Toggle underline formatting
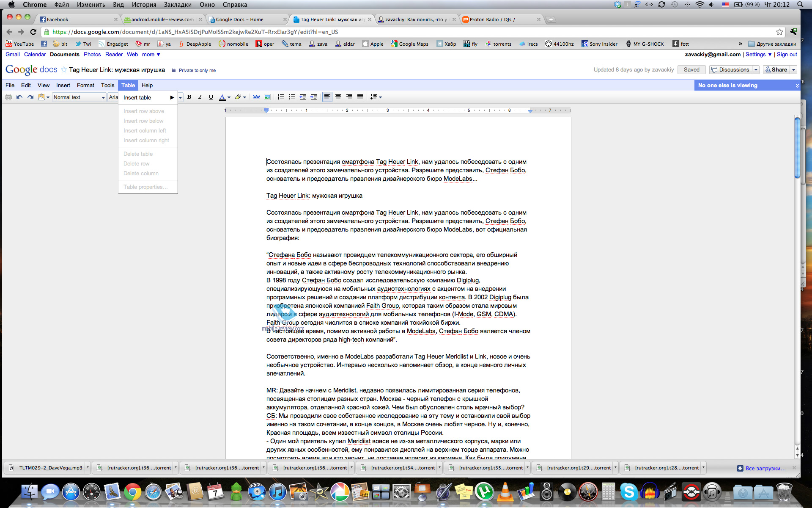Screen dimensions: 812x508 [211, 97]
